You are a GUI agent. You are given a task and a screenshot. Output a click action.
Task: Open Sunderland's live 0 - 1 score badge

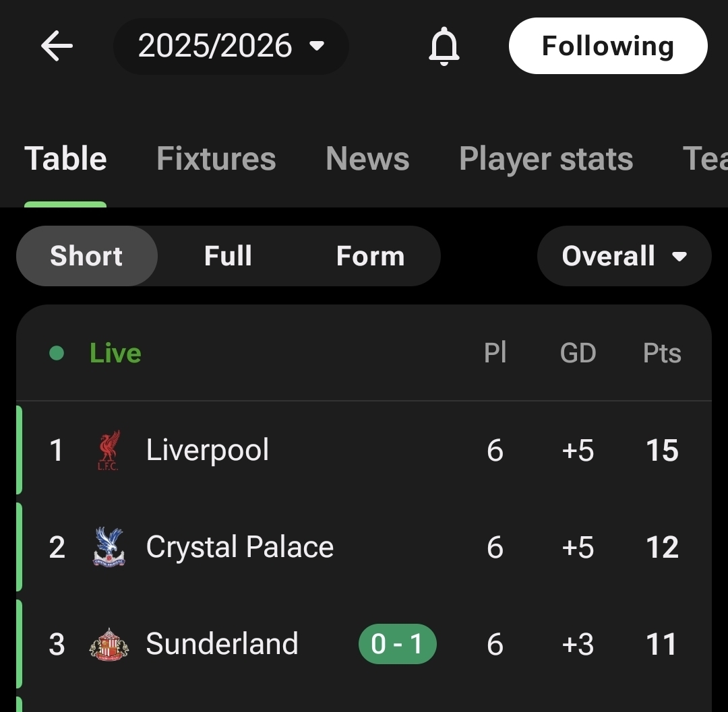click(x=397, y=644)
